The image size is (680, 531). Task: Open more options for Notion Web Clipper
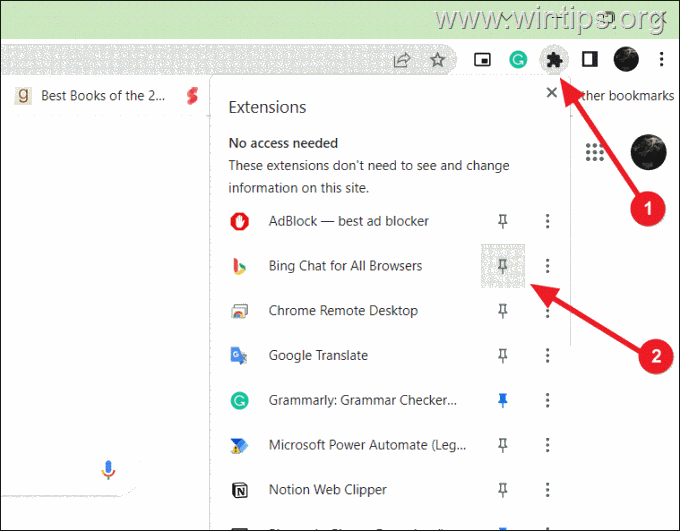547,489
